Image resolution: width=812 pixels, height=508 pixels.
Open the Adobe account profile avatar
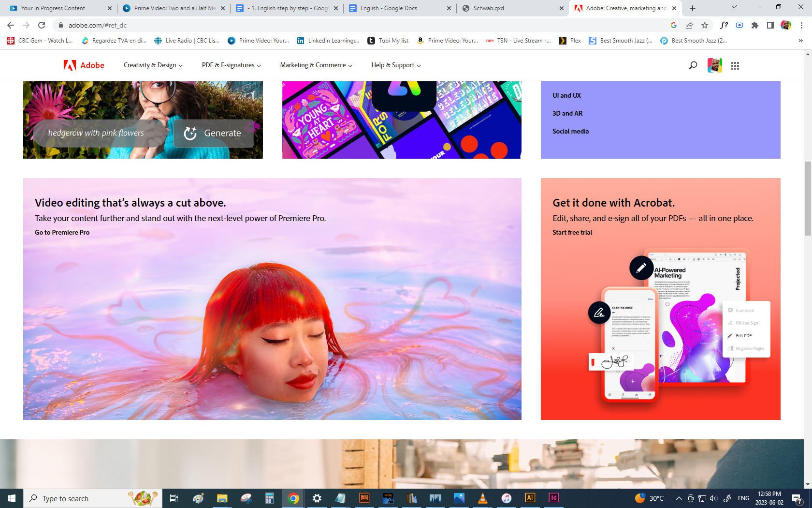714,65
